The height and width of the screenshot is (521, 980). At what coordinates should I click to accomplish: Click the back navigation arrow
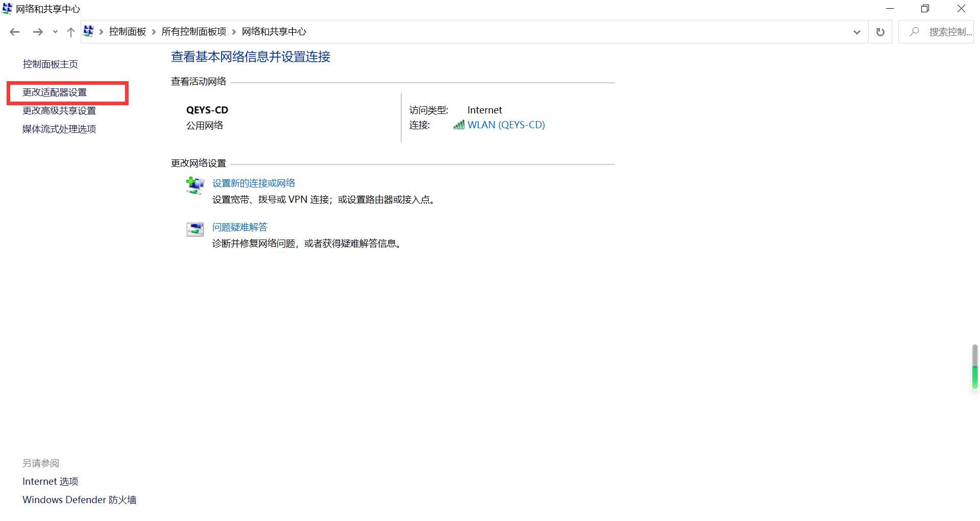(x=14, y=32)
